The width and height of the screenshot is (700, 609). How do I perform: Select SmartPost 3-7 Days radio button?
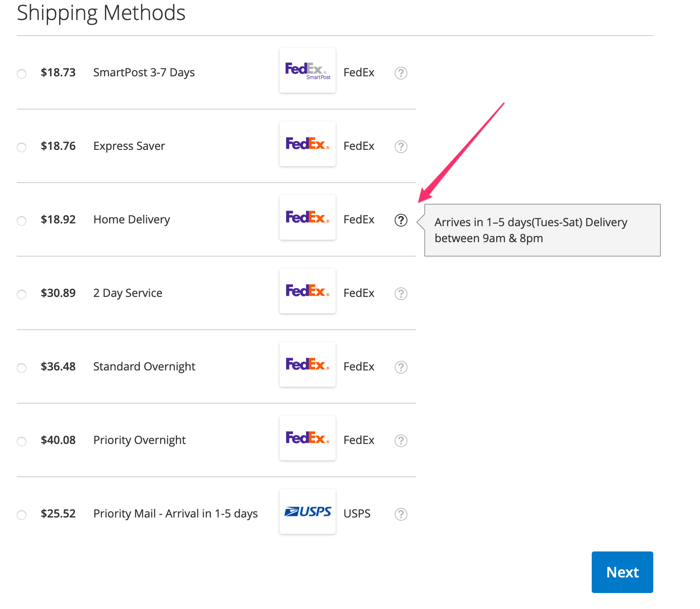(22, 74)
